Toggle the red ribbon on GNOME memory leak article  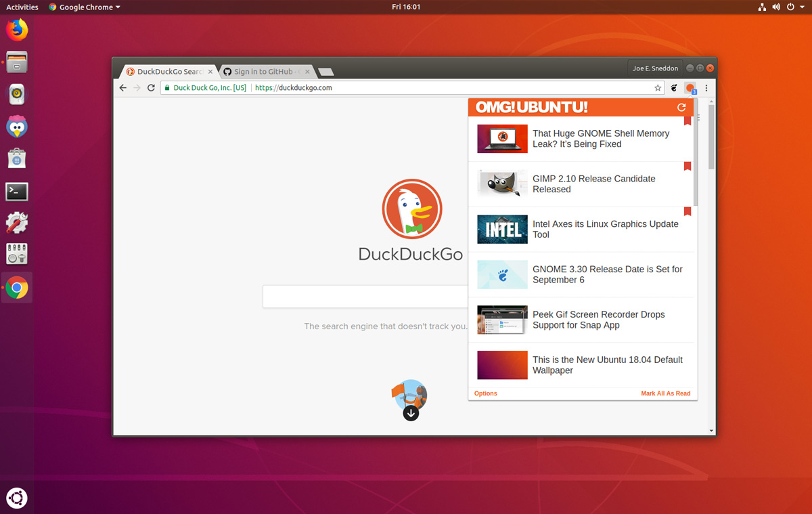point(687,121)
